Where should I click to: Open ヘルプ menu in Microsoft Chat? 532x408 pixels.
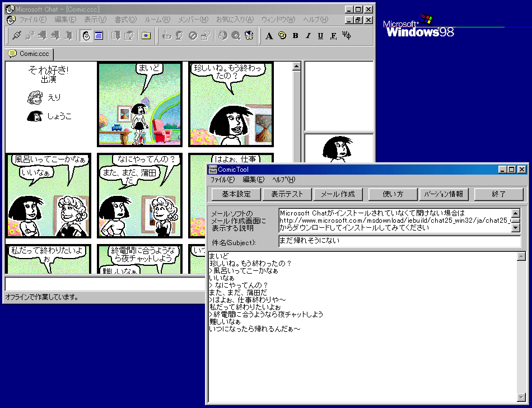click(315, 20)
